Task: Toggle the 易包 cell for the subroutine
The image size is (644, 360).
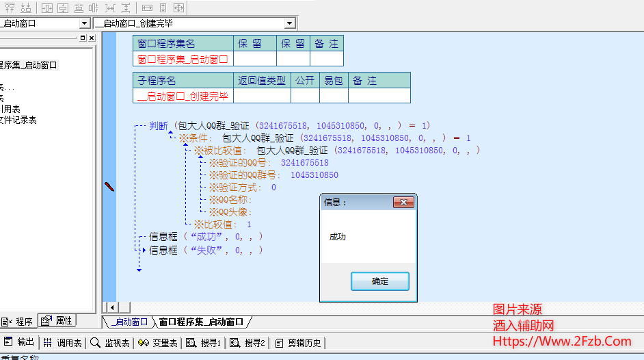Action: point(334,96)
